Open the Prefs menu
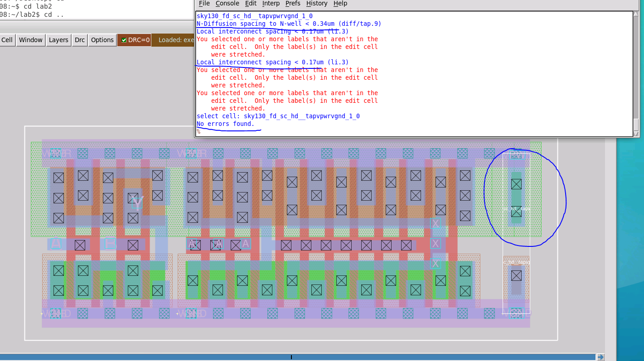 [293, 3]
